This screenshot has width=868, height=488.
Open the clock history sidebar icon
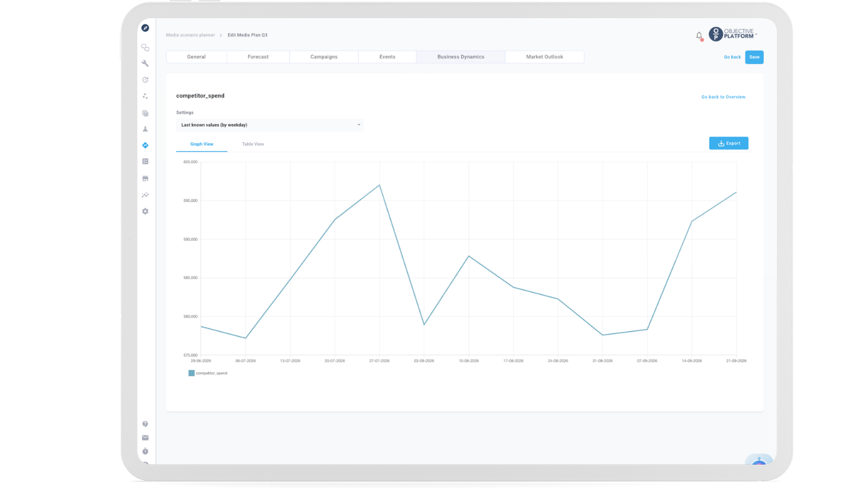[x=145, y=80]
